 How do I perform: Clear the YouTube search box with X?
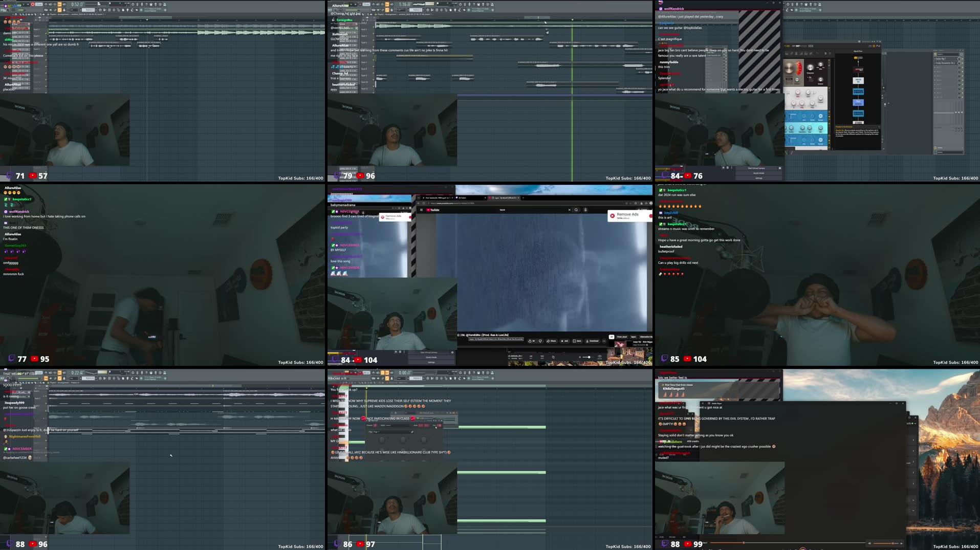point(569,210)
